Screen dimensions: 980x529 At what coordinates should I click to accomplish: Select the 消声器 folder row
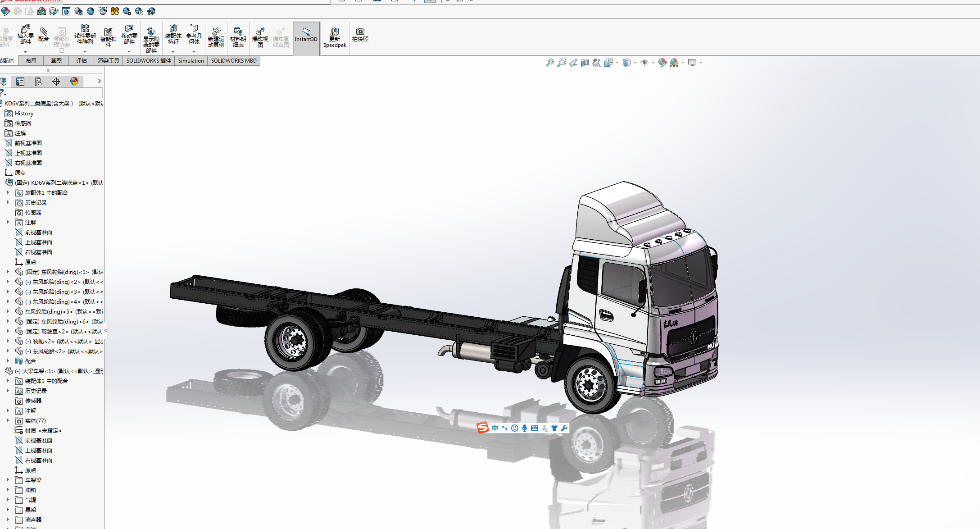(x=28, y=520)
